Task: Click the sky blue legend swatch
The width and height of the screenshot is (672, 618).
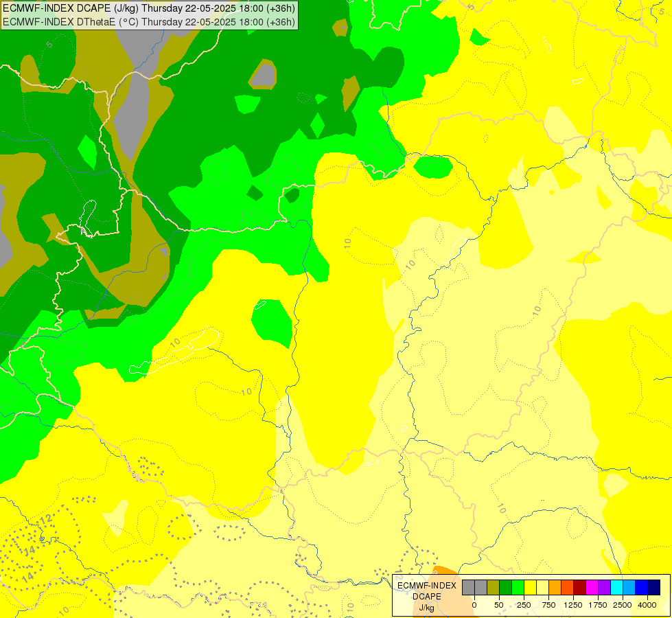Action: pyautogui.click(x=629, y=588)
